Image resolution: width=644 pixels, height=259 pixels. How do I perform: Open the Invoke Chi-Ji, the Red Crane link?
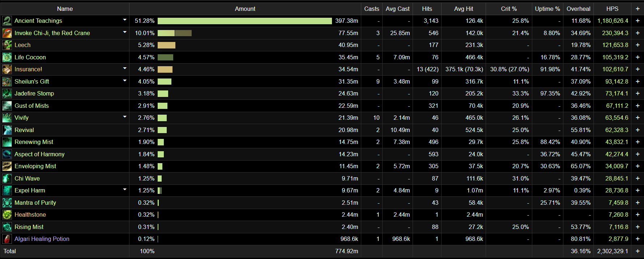tap(52, 33)
